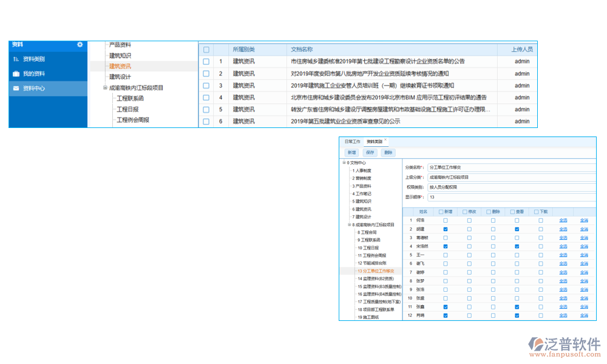The width and height of the screenshot is (607, 364).
Task: Check the box for document row 3
Action: click(x=206, y=86)
